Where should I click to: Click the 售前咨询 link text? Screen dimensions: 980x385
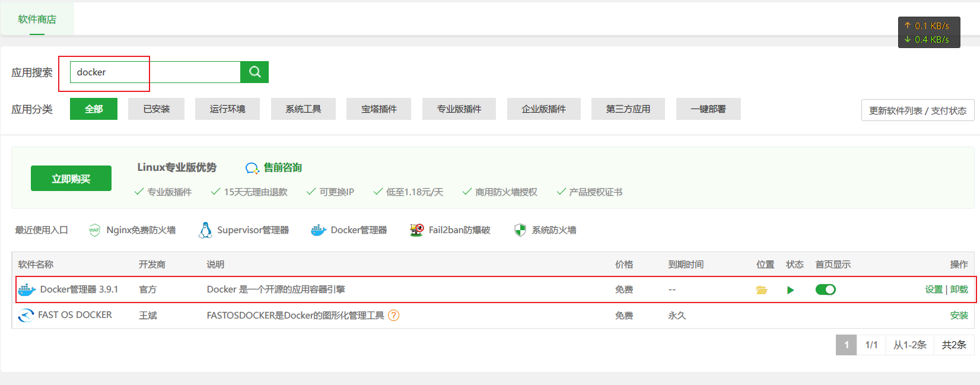(283, 168)
